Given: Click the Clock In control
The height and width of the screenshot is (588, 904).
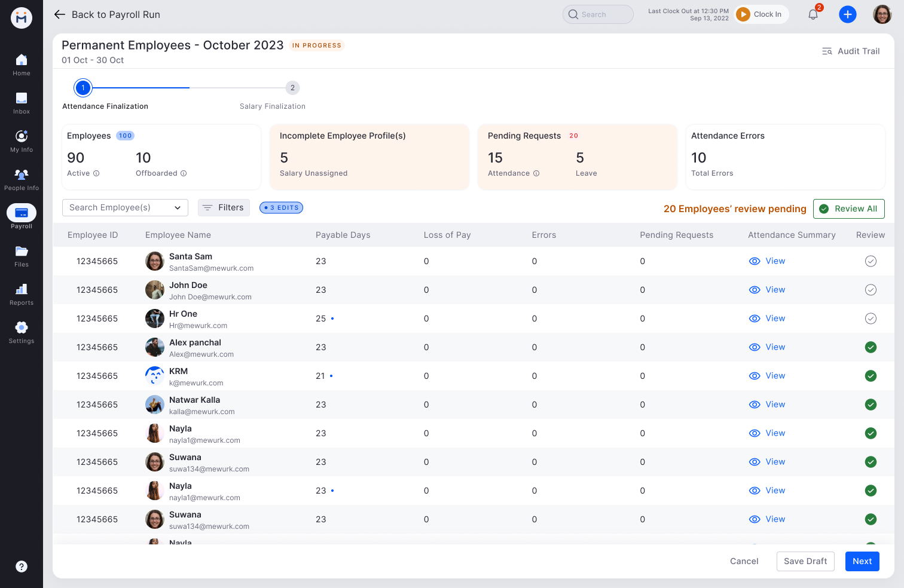Looking at the screenshot, I should (x=761, y=14).
